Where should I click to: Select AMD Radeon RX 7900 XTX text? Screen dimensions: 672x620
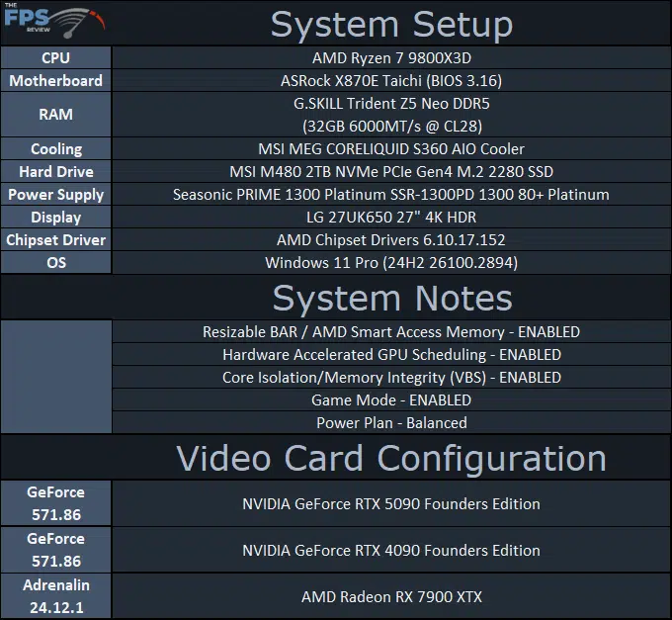(x=391, y=596)
